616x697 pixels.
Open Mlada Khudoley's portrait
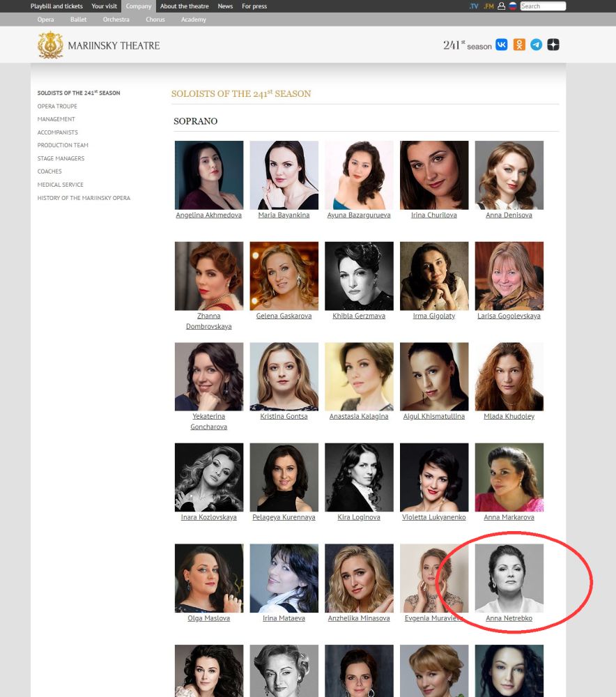click(x=509, y=376)
